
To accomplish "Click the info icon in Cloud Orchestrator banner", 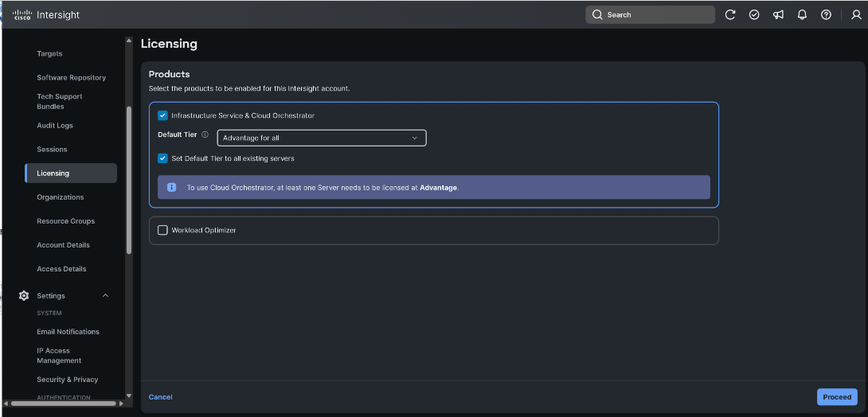I will (171, 188).
